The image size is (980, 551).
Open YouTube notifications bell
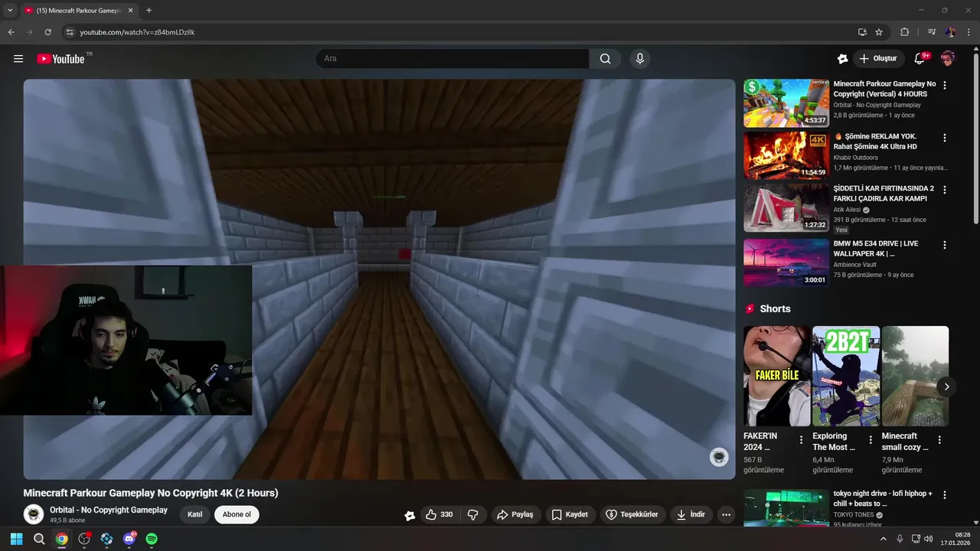pyautogui.click(x=920, y=59)
